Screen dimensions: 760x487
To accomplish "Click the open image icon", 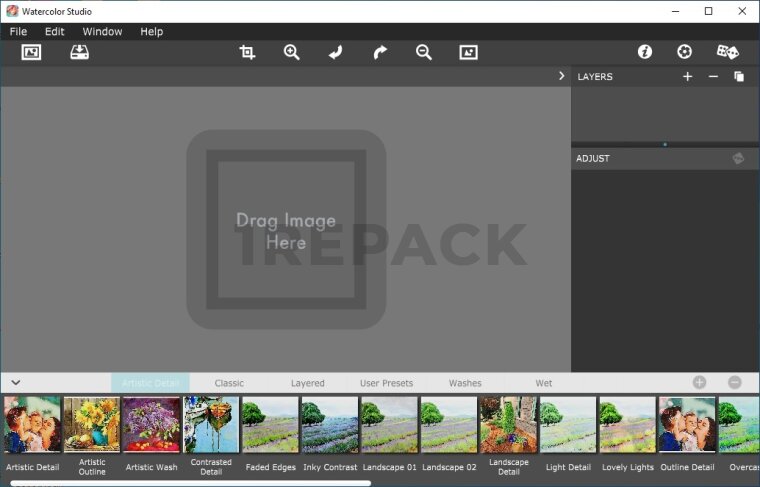I will pyautogui.click(x=31, y=52).
